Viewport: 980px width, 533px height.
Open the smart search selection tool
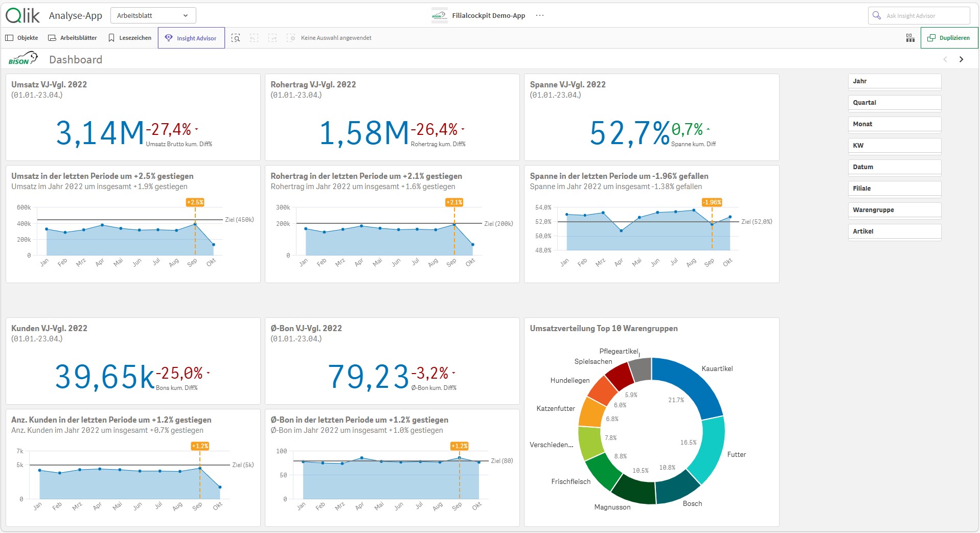pyautogui.click(x=236, y=38)
